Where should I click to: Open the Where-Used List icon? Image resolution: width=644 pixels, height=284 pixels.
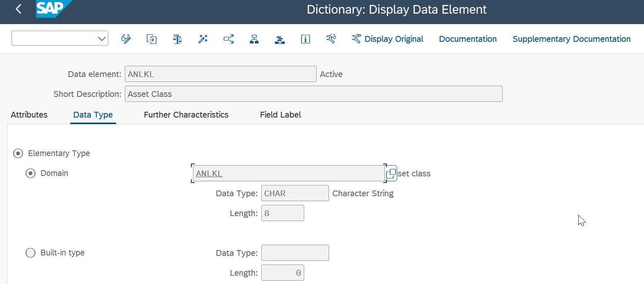coord(229,39)
